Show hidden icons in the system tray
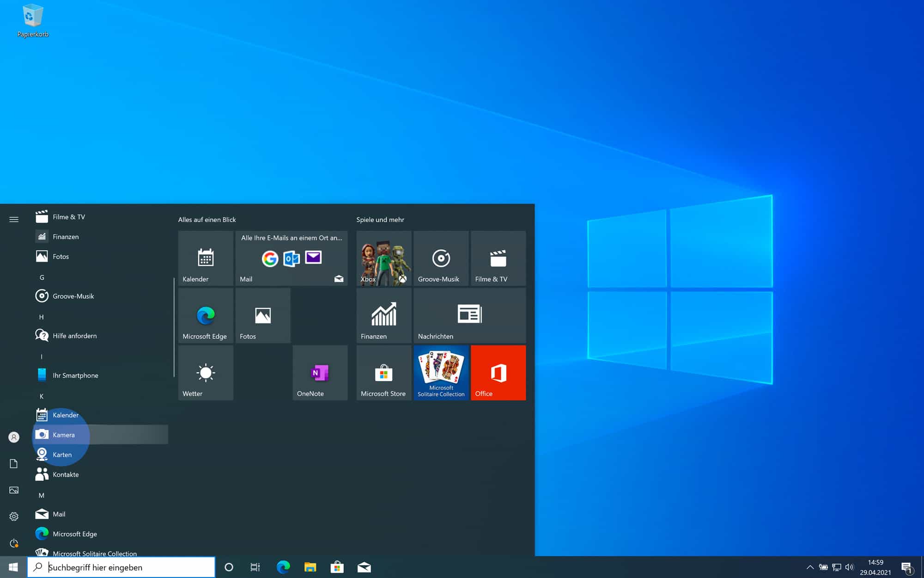Screen dimensions: 924x578 click(811, 567)
